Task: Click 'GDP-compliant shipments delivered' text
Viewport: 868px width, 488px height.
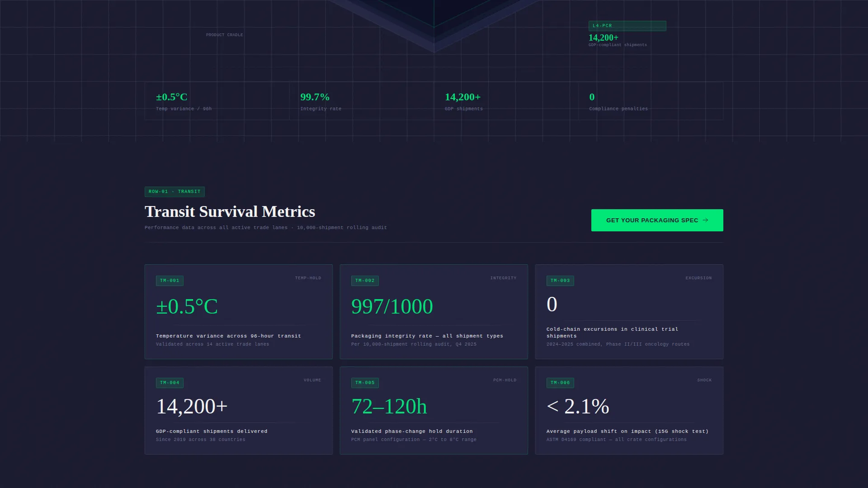Action: coord(212,432)
